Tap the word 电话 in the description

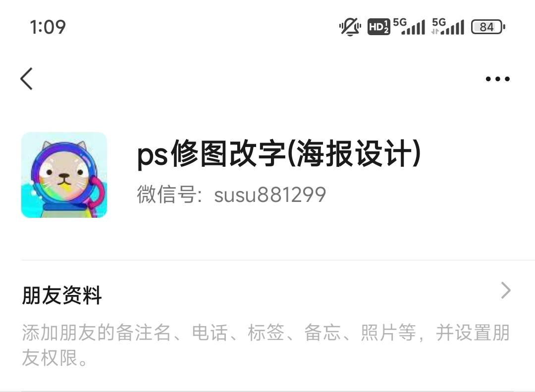point(210,333)
